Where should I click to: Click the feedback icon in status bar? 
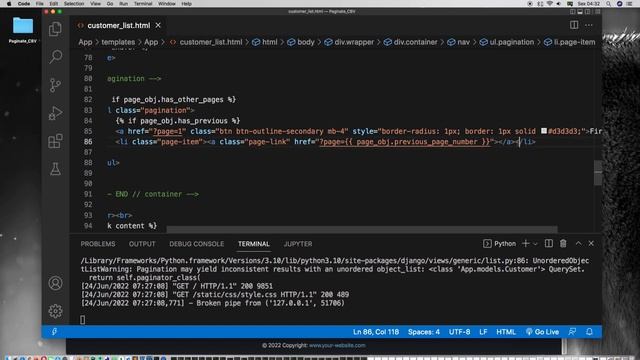572,332
